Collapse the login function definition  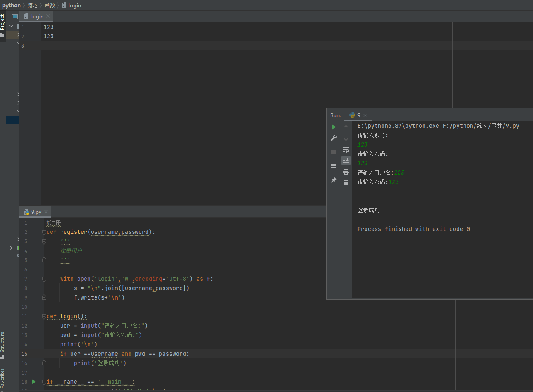point(44,316)
